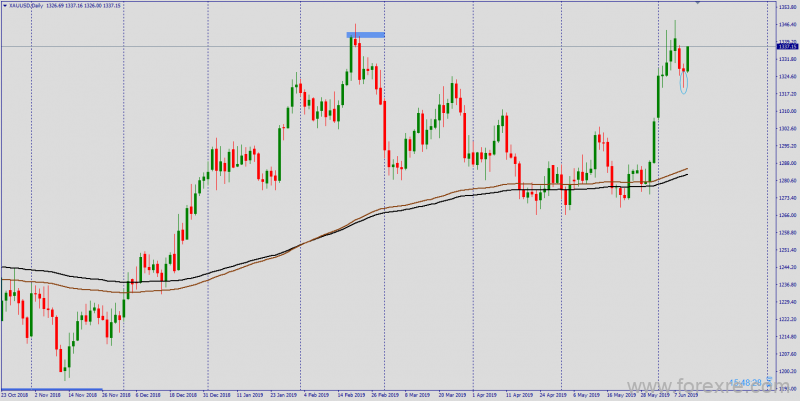Click the 18 Dec 2018 date label
The image size is (800, 401).
(x=183, y=395)
